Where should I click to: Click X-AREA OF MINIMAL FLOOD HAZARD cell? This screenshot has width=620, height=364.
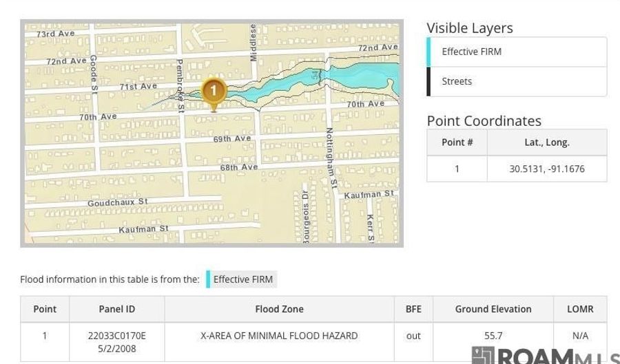279,336
